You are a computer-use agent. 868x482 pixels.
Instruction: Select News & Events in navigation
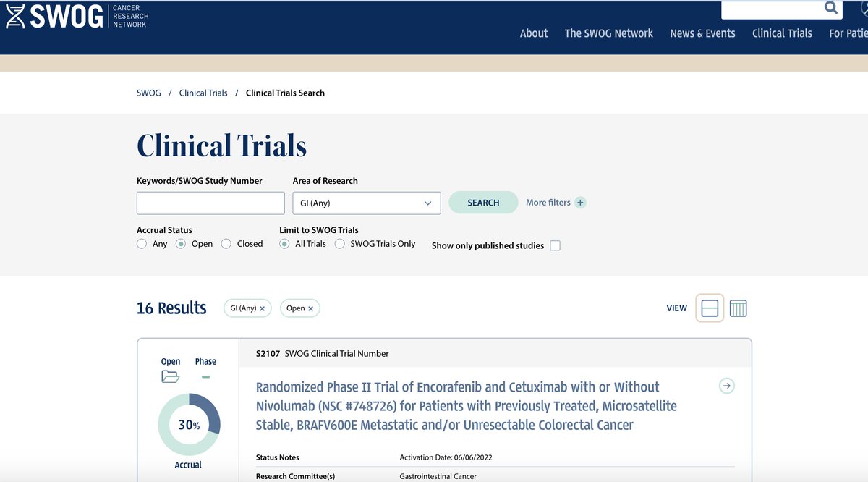702,33
